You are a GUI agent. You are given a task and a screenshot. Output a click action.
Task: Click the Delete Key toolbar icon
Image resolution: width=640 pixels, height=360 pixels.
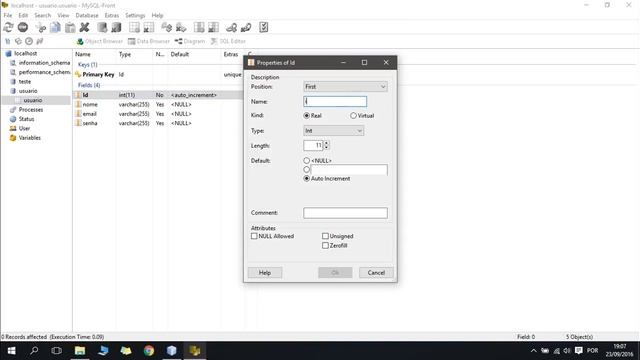[x=181, y=27]
